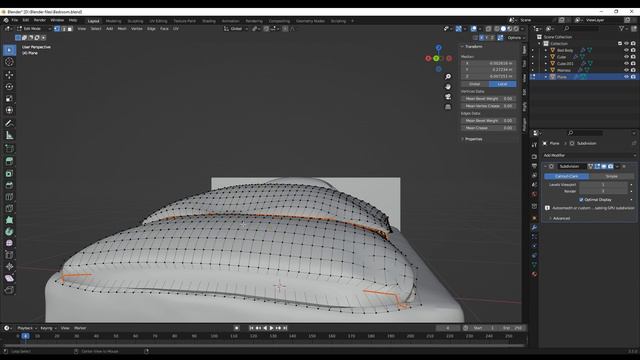Image resolution: width=640 pixels, height=360 pixels.
Task: Toggle Optimal Display checkbox
Action: coord(581,200)
